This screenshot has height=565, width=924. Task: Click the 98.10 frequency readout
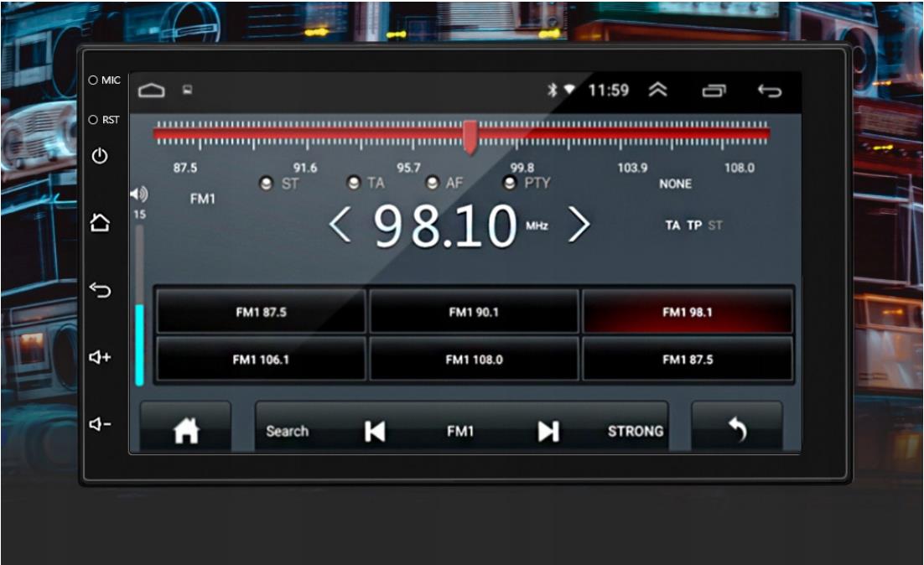445,225
